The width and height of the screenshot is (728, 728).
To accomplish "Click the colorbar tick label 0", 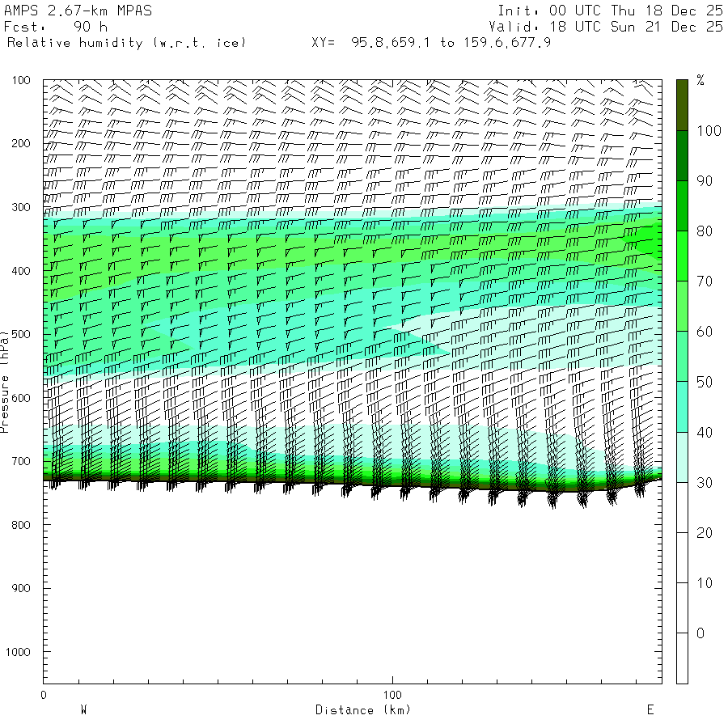I will (700, 633).
